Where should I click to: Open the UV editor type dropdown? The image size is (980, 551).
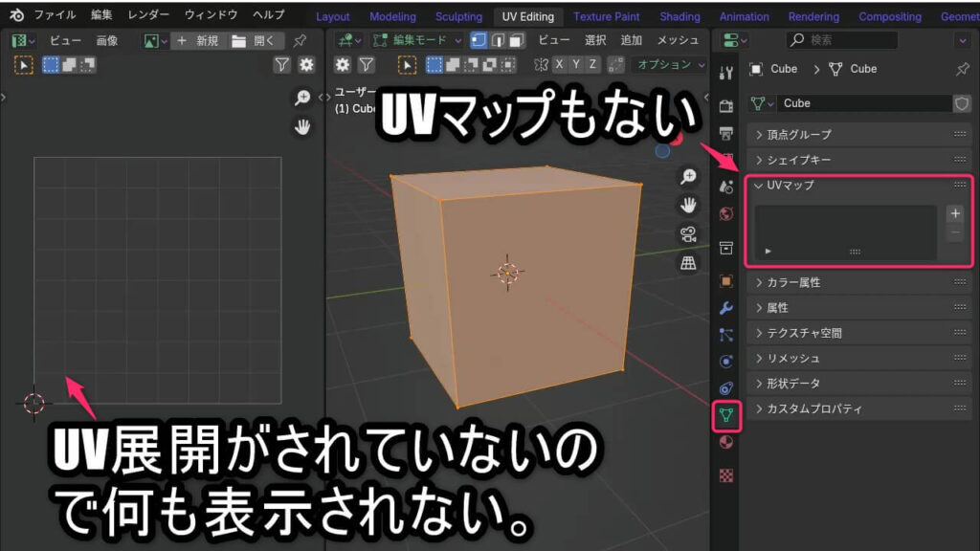click(x=23, y=40)
